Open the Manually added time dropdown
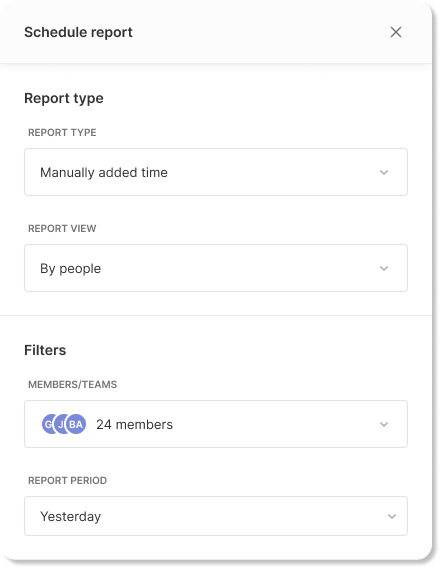This screenshot has width=440, height=568. click(216, 172)
